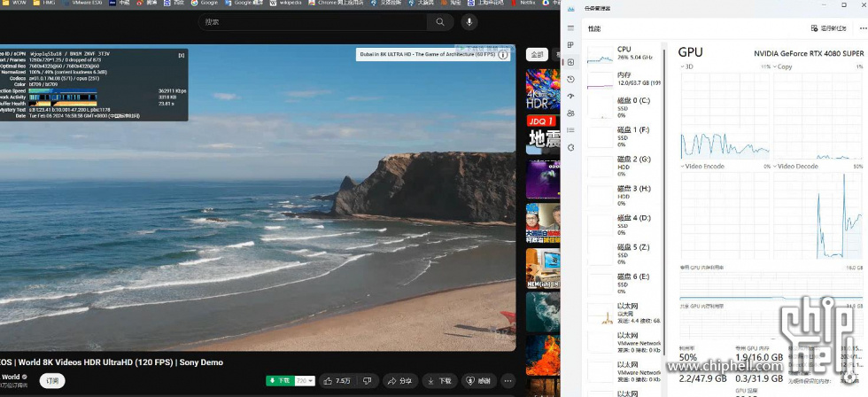Select 磁盘 6 (E:) entry

coord(625,284)
